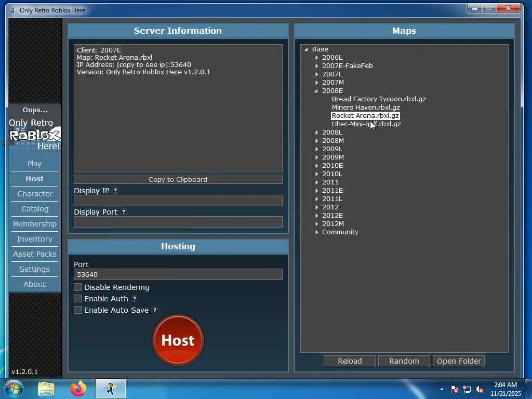Open File Explorer from the taskbar

[x=46, y=389]
